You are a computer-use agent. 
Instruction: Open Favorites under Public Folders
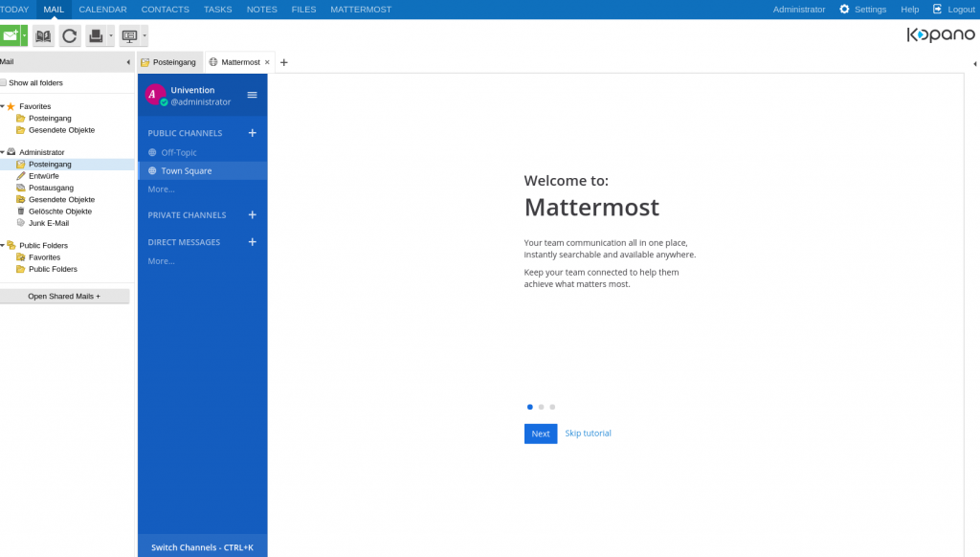click(44, 256)
